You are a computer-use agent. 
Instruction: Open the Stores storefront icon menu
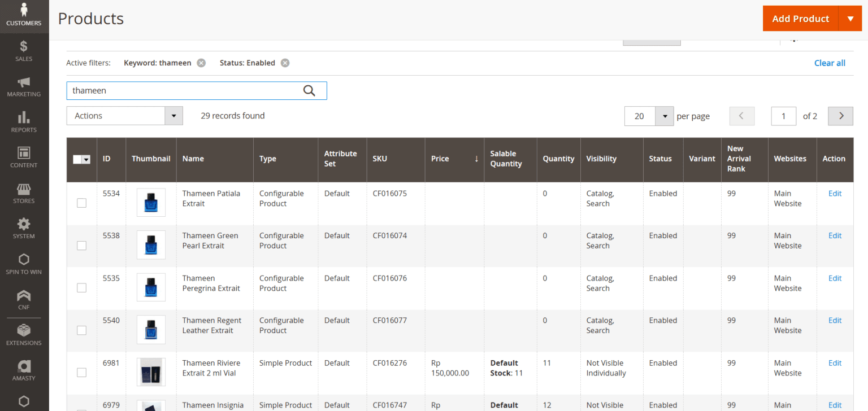click(24, 193)
